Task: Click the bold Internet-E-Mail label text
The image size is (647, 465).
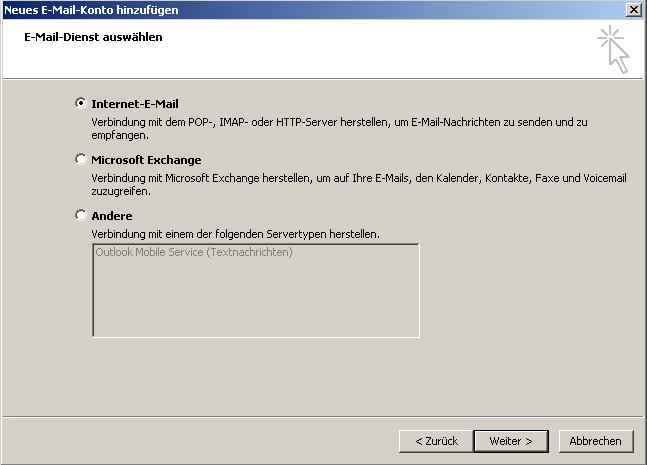Action: tap(135, 104)
